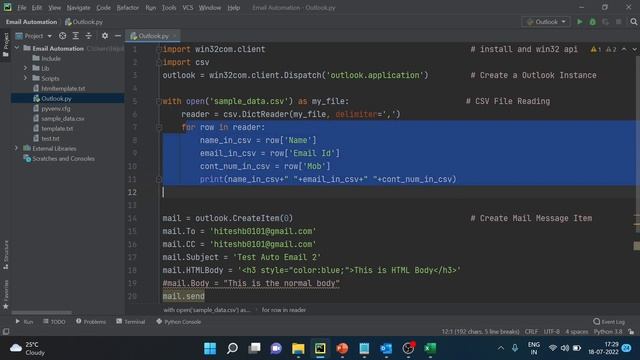The width and height of the screenshot is (640, 360).
Task: Open the Python Console tool window
Action: [178, 322]
